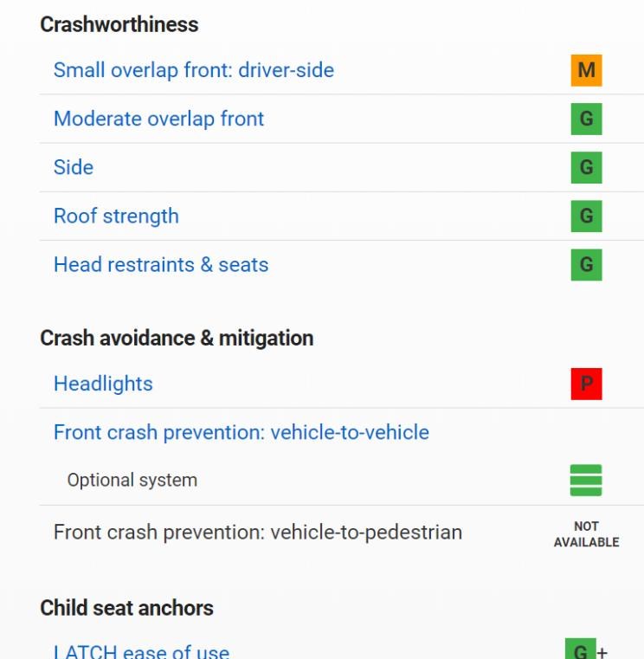The image size is (644, 659).
Task: Click the Optional system label
Action: pyautogui.click(x=132, y=480)
